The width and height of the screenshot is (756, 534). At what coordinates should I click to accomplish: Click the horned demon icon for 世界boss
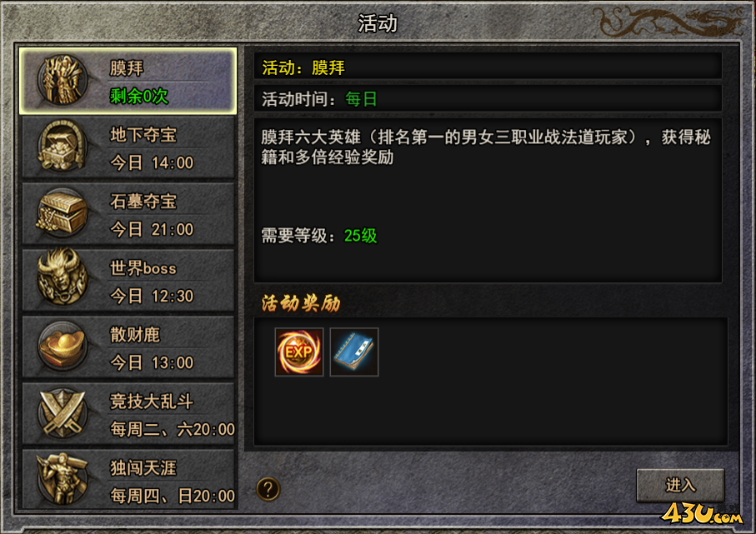coord(63,277)
